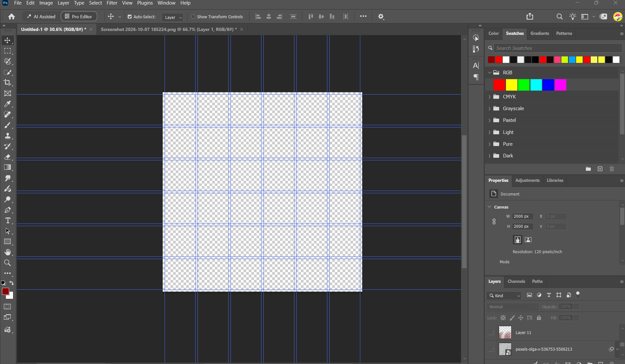Select the Clone Stamp tool
Viewport: 625px width, 364px height.
tap(7, 136)
